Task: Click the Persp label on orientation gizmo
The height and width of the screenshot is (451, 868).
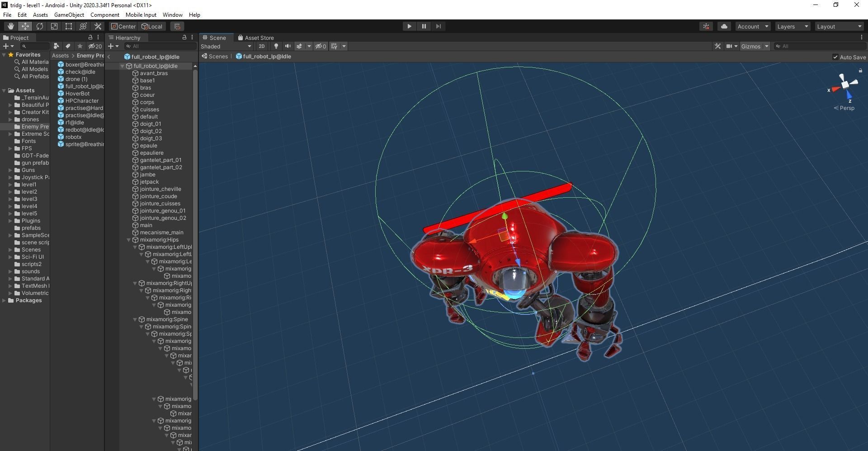Action: [847, 108]
